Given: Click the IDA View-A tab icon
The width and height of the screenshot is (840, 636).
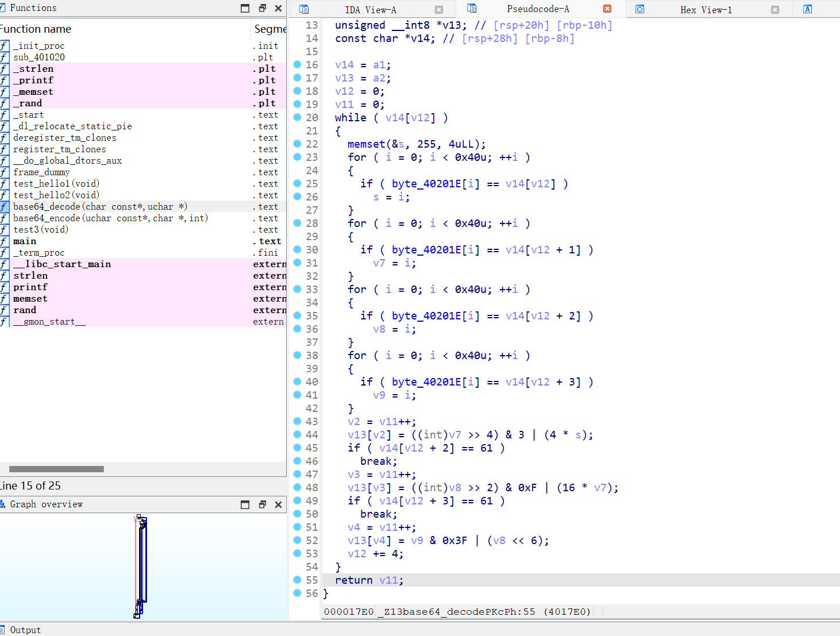Looking at the screenshot, I should [304, 9].
